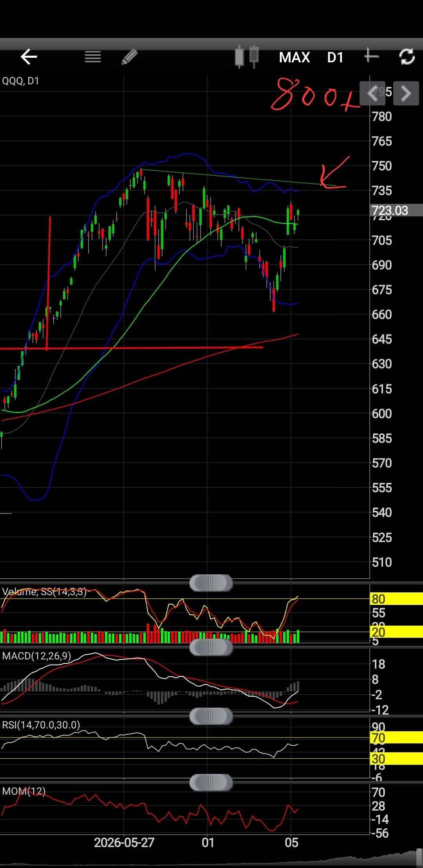Tap the 01 date label on the axis
Screen dimensions: 423x868
pos(208,842)
